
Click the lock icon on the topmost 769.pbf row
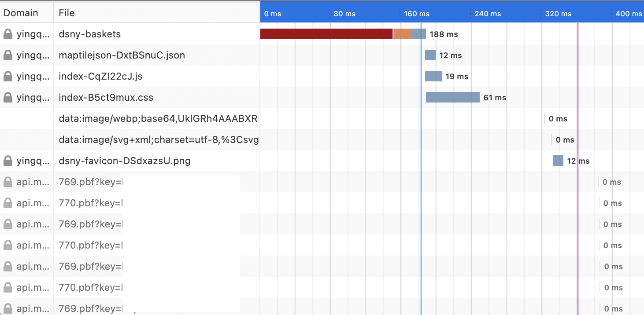[7, 182]
